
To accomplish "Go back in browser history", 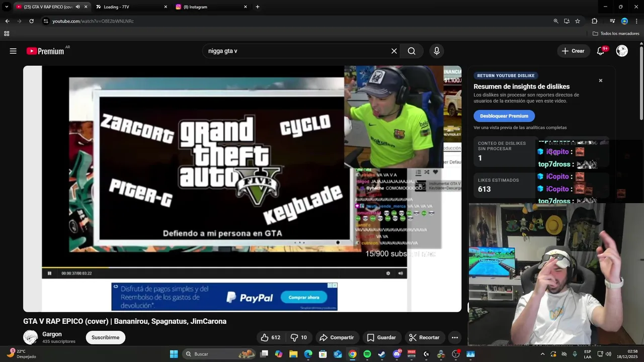I will click(x=7, y=21).
